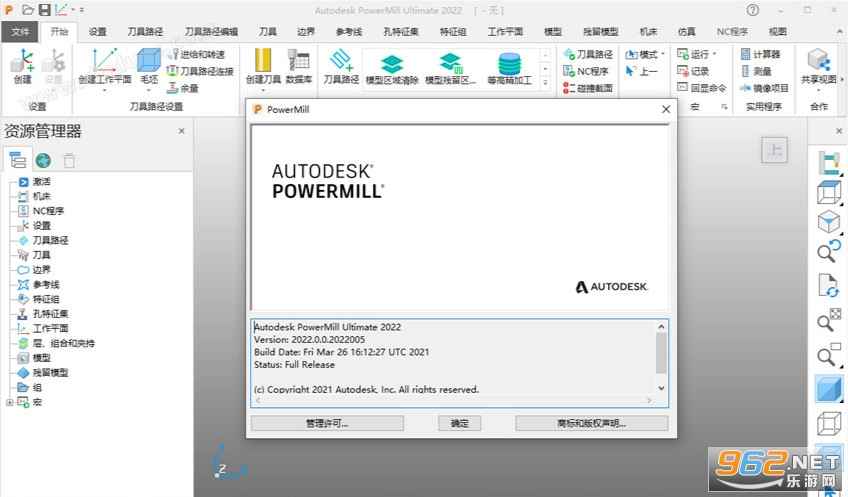Open the File (文件) menu
The height and width of the screenshot is (497, 848).
[x=20, y=32]
